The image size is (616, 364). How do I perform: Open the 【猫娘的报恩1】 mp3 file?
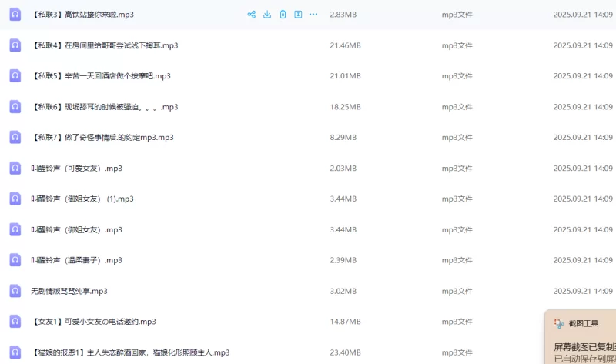(x=131, y=352)
